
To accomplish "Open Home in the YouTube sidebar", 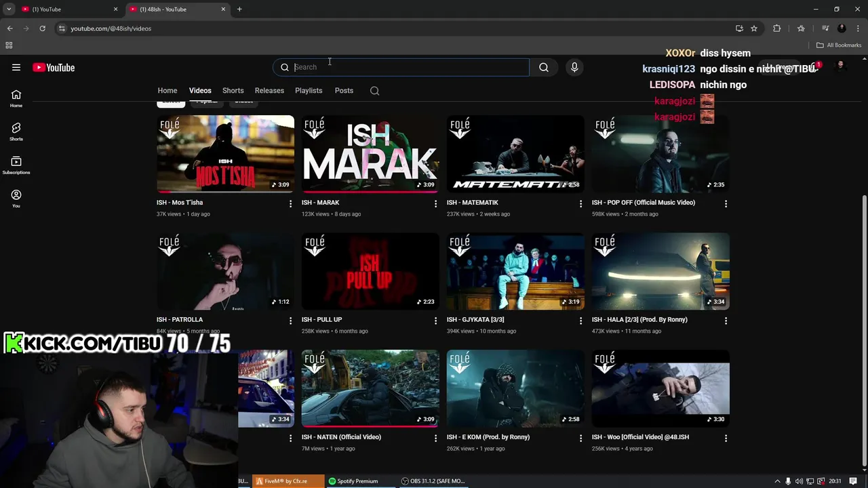I will pyautogui.click(x=16, y=98).
